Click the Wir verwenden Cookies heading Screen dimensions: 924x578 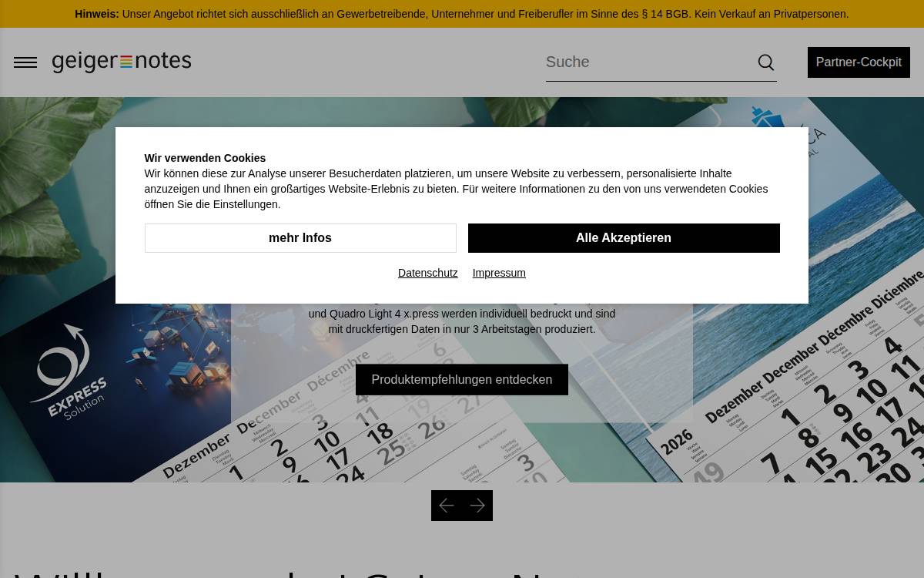point(205,158)
